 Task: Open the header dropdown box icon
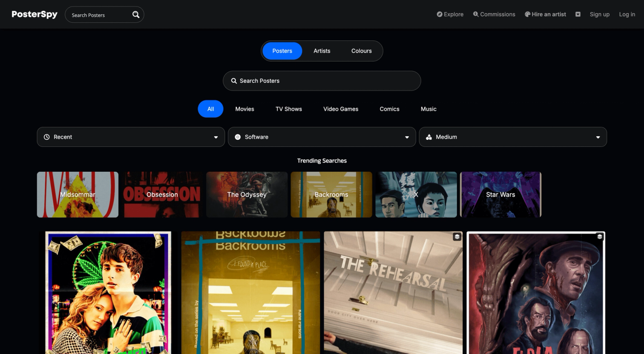[x=578, y=14]
